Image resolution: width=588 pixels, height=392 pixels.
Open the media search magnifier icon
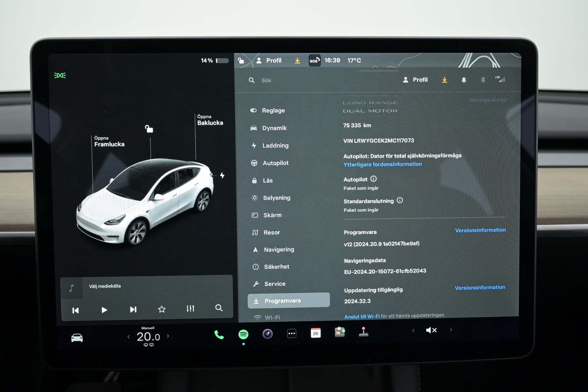(219, 308)
